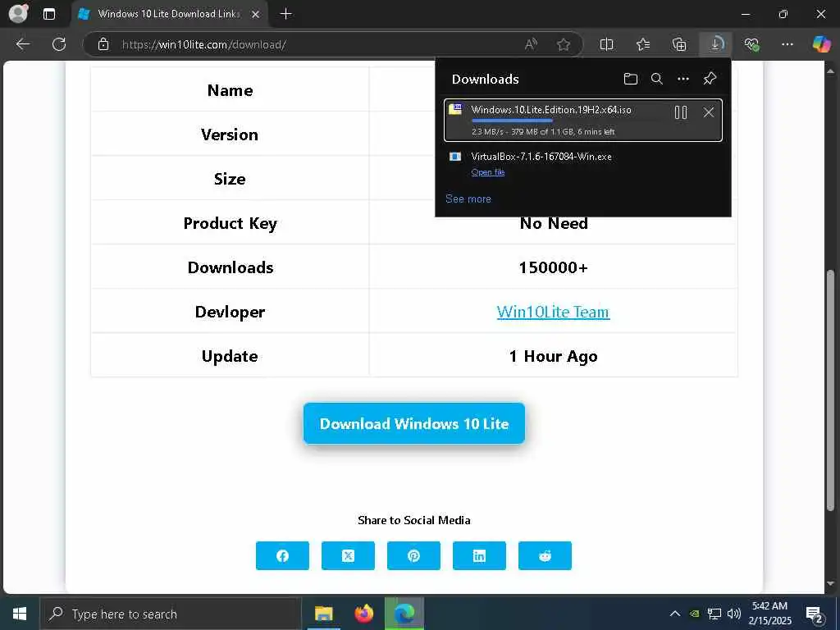Select Windows.10.Lite.Edition.19H2.x64.iso download entry

583,120
